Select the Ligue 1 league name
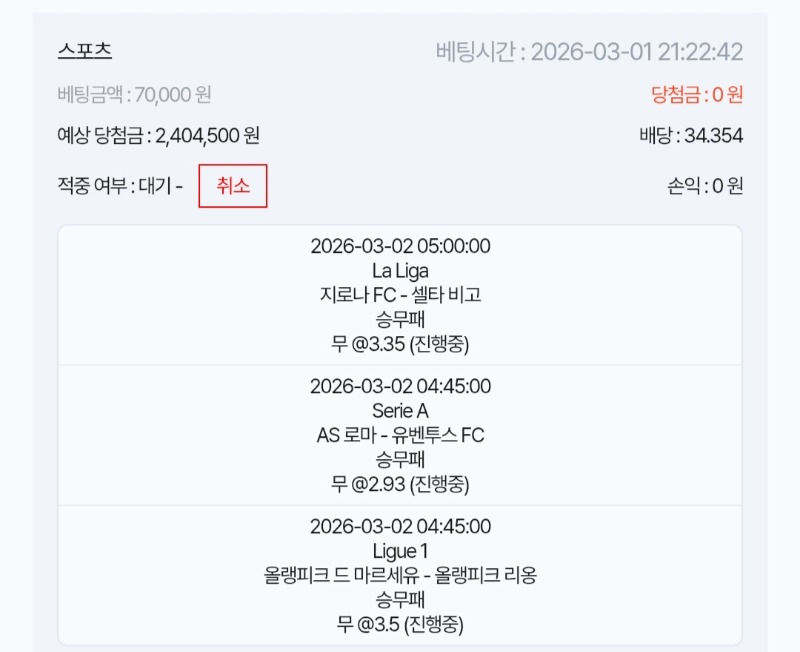 tap(400, 551)
